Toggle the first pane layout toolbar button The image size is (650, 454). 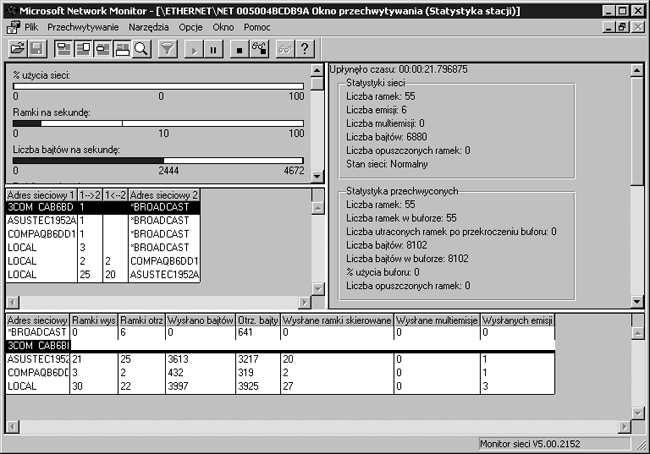(x=63, y=48)
